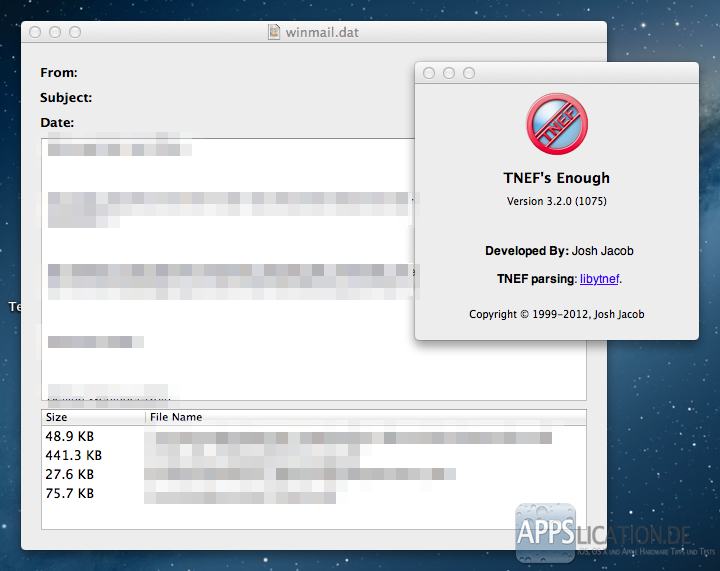The height and width of the screenshot is (571, 720).
Task: Click the TNEF's Enough heading text
Action: pos(557,178)
